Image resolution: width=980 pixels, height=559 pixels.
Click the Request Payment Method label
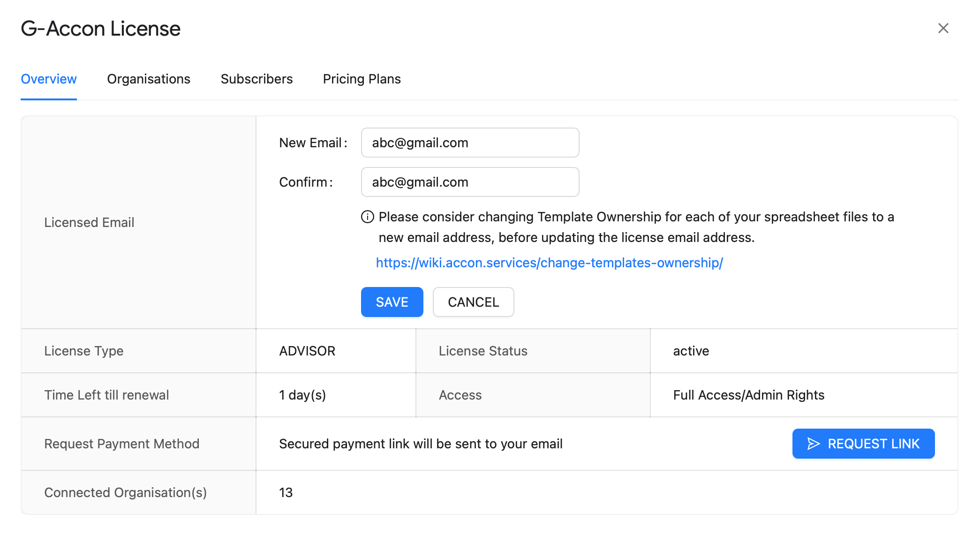pos(122,444)
